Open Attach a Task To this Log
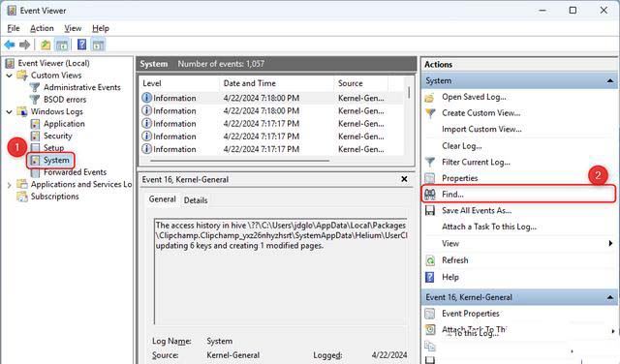 coord(489,227)
